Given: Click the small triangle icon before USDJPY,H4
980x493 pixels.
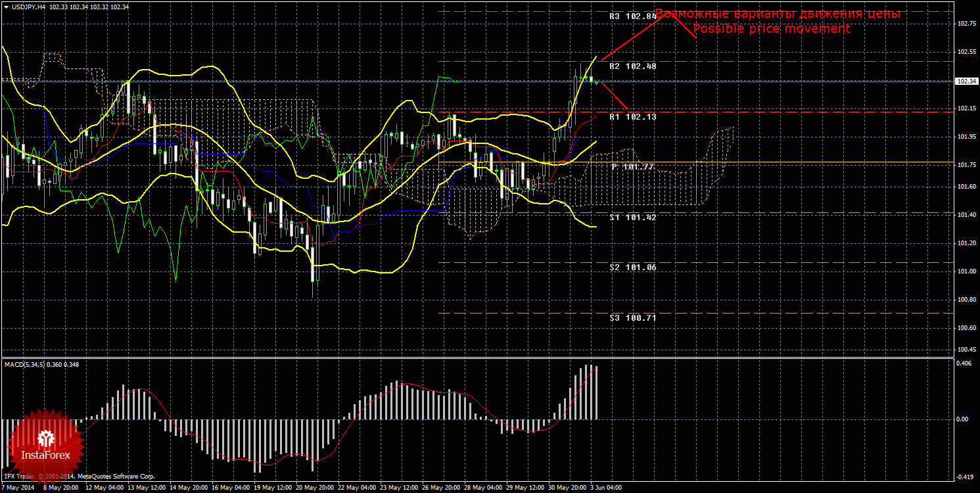Looking at the screenshot, I should pos(5,6).
